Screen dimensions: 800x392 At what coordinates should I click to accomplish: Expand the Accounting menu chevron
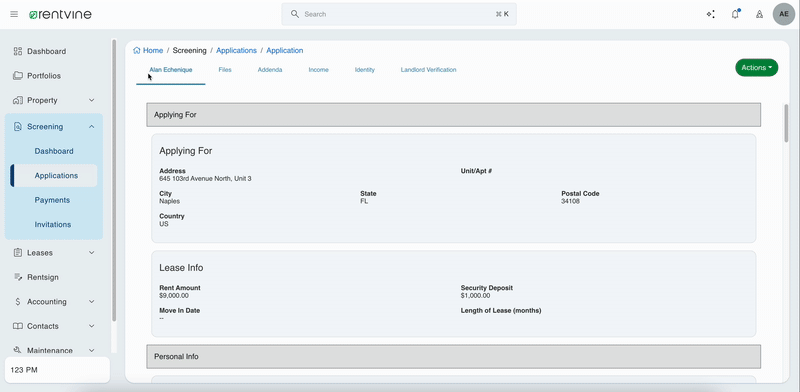point(92,302)
